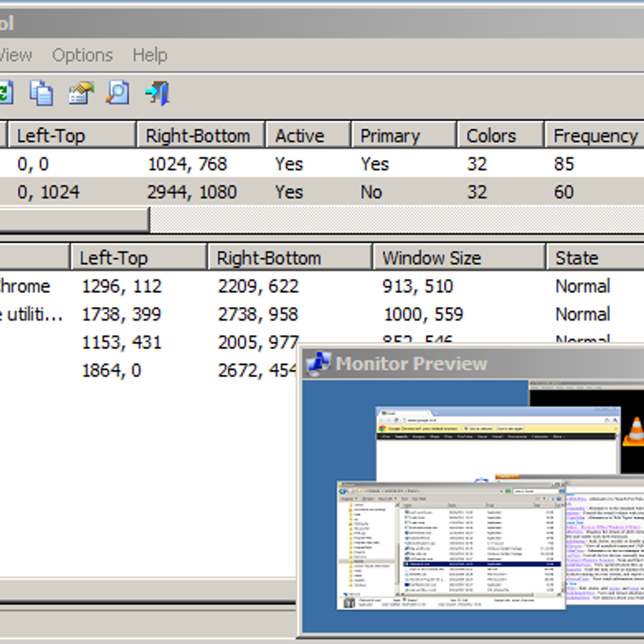Image resolution: width=644 pixels, height=644 pixels.
Task: Click Active Yes in the 1024, 768 row
Action: coord(289,164)
